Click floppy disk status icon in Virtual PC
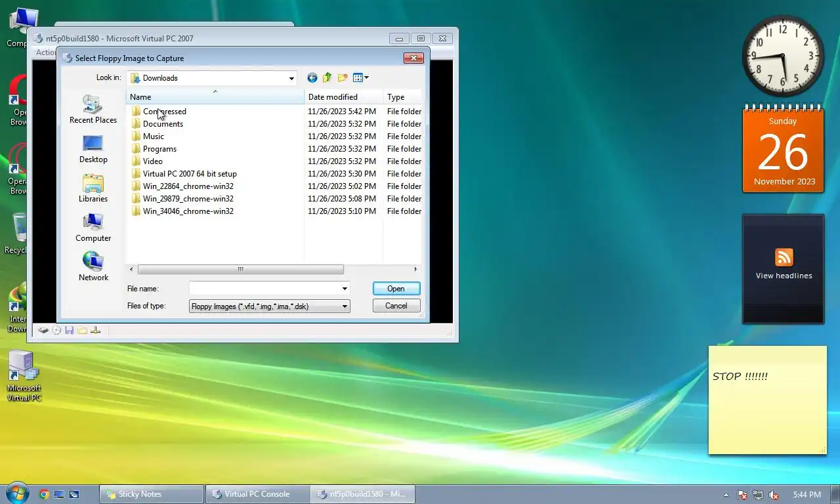840x504 pixels. (x=69, y=330)
